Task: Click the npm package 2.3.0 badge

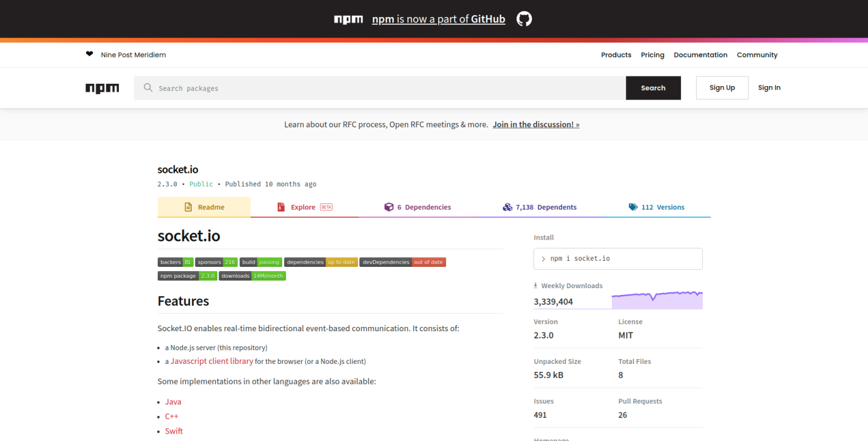Action: [x=188, y=276]
